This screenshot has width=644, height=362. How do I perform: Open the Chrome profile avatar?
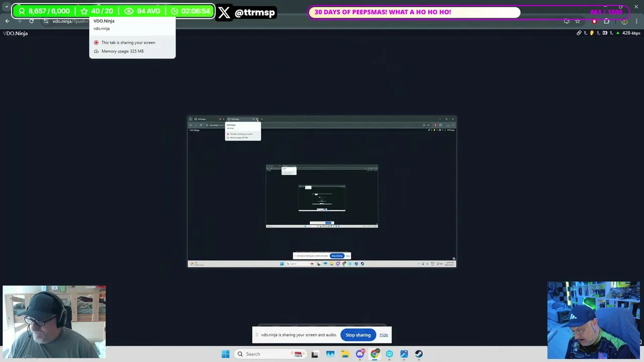[x=624, y=21]
